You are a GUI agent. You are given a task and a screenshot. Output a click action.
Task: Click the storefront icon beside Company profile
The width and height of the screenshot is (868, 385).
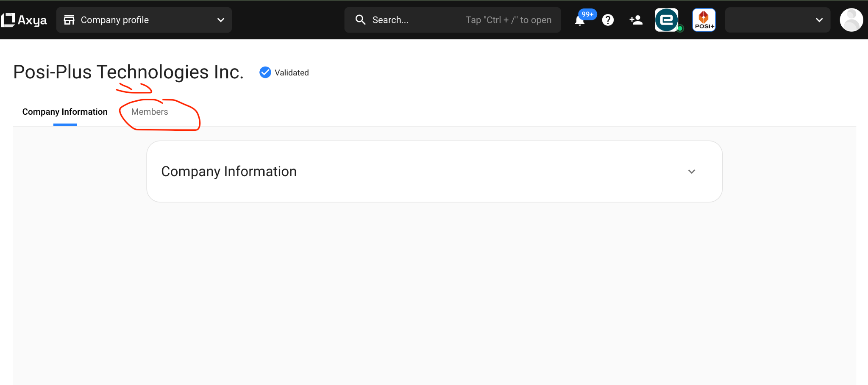click(69, 20)
